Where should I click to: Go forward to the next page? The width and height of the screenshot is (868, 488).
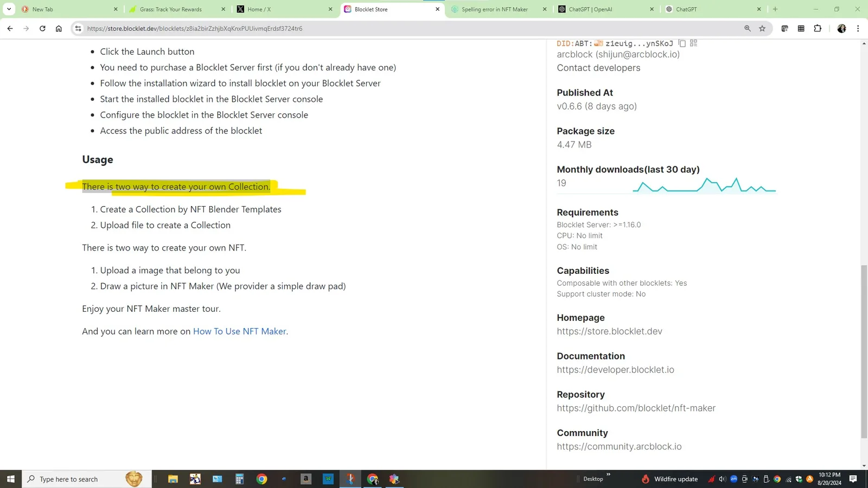coord(26,29)
